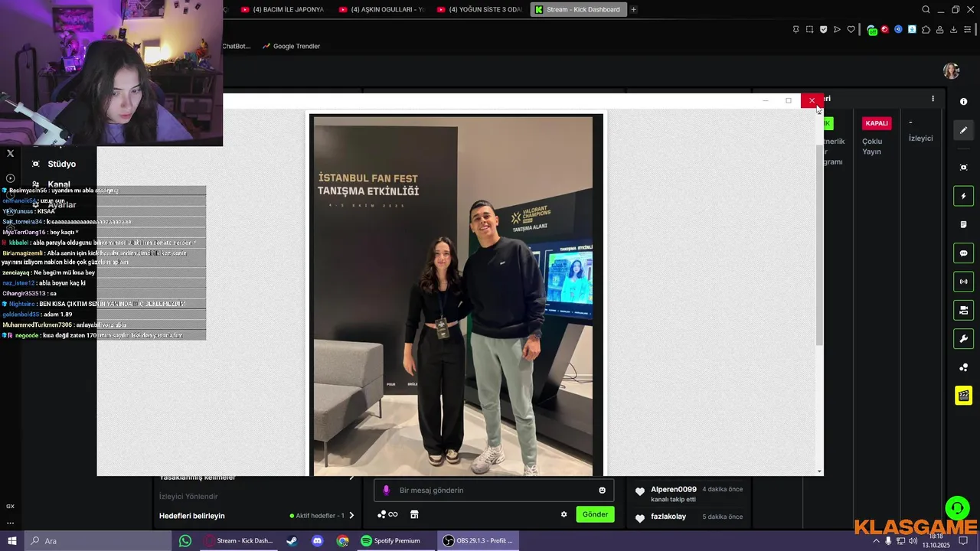Send message with Gönder button

click(595, 514)
